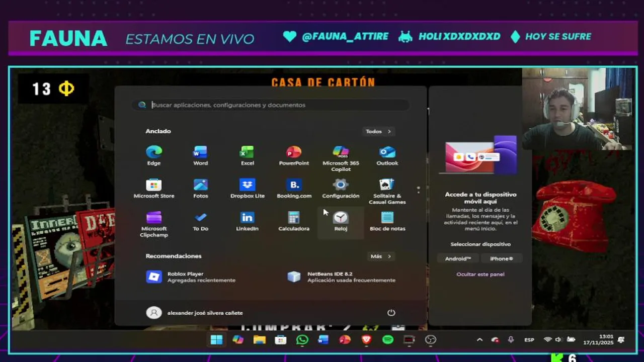Open Excel from the Start menu
This screenshot has width=644, height=362.
point(247,155)
